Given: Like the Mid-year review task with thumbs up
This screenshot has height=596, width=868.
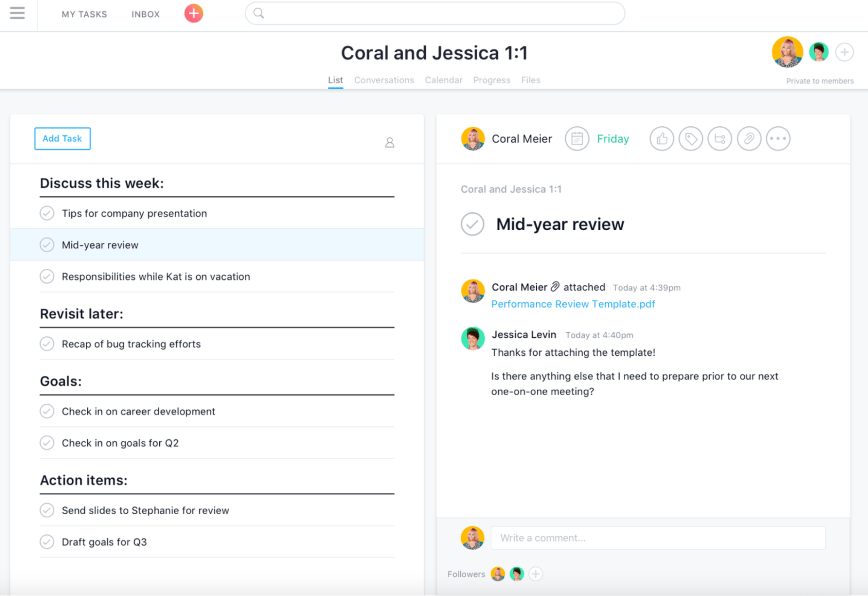Looking at the screenshot, I should coord(661,139).
